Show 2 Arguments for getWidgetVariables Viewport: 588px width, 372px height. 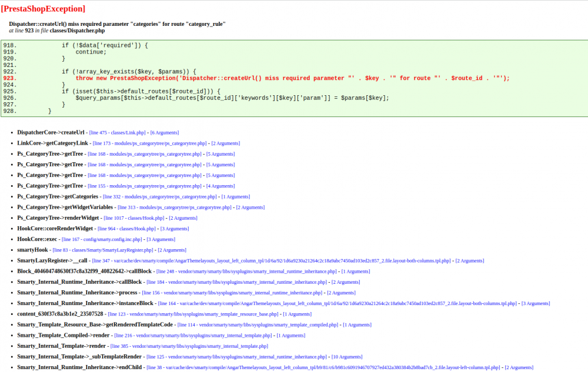(x=250, y=207)
